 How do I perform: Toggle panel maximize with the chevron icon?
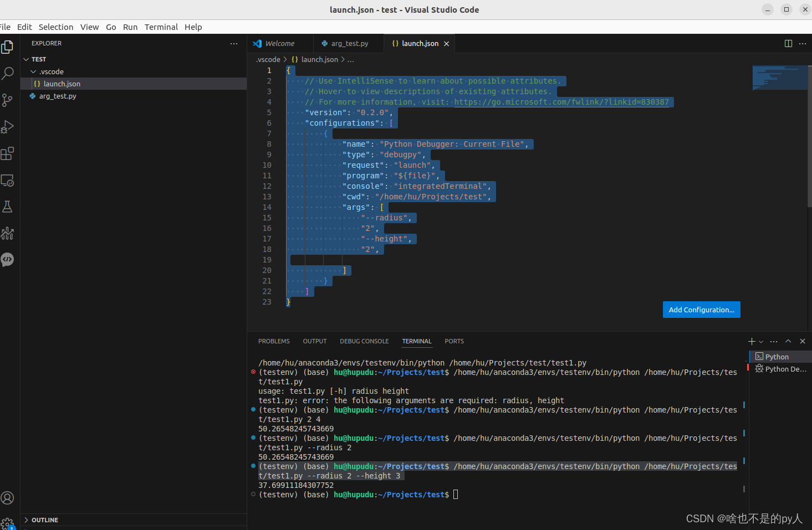[788, 341]
